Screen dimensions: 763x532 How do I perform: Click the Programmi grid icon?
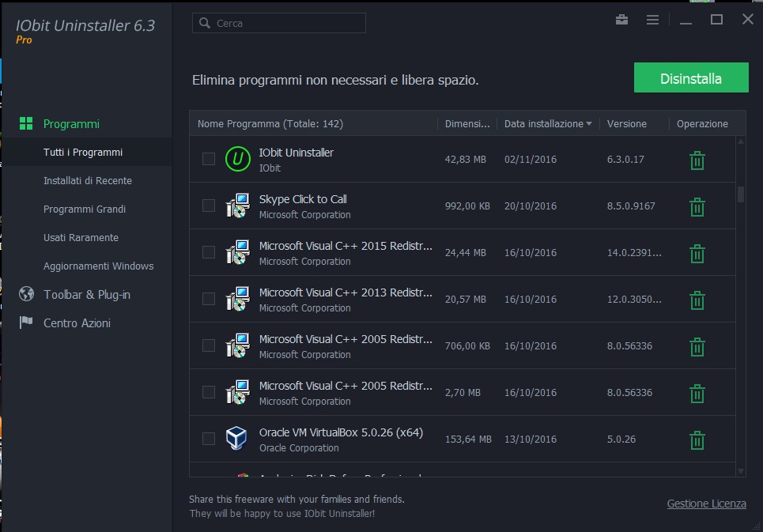[26, 123]
